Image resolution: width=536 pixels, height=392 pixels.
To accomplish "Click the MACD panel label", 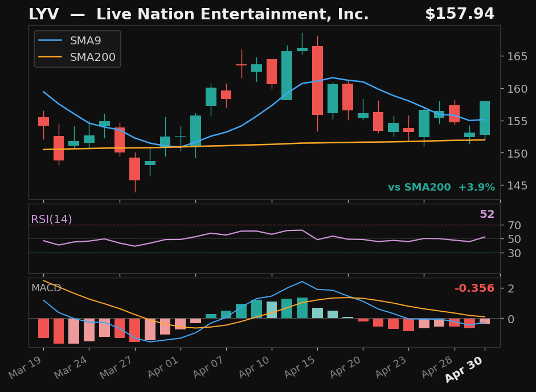I will coord(46,288).
